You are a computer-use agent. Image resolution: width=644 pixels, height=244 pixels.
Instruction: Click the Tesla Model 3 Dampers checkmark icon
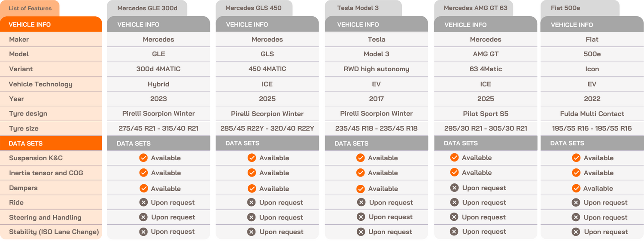[361, 189]
